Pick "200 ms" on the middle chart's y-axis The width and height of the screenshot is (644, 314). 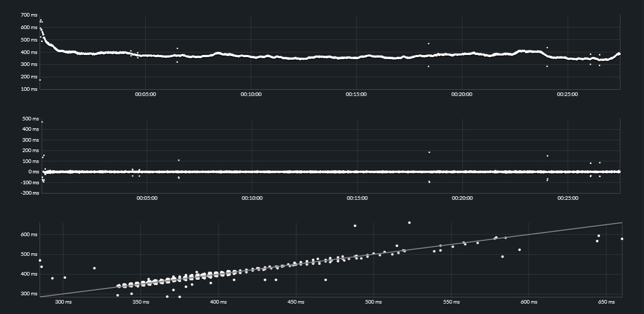pyautogui.click(x=31, y=151)
